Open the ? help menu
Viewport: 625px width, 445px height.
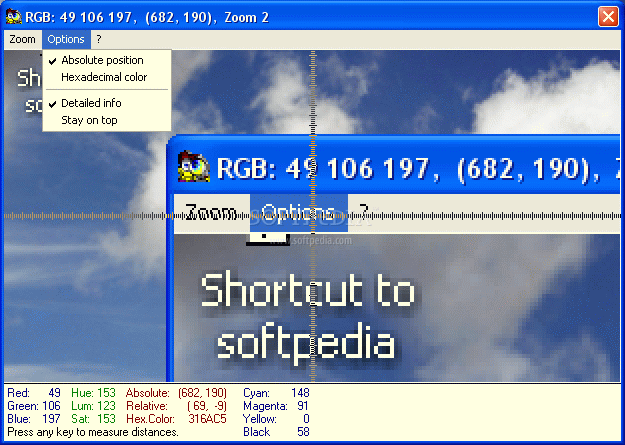[x=98, y=39]
